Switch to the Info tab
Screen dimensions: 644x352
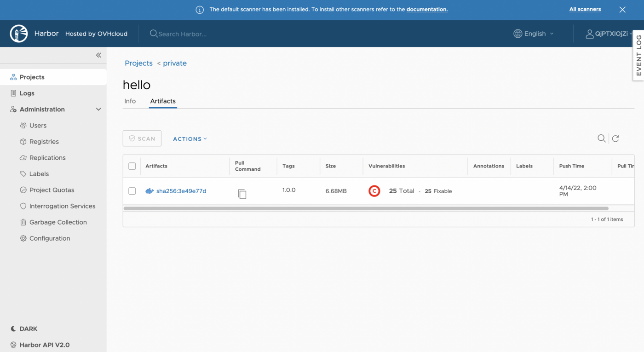(x=130, y=101)
